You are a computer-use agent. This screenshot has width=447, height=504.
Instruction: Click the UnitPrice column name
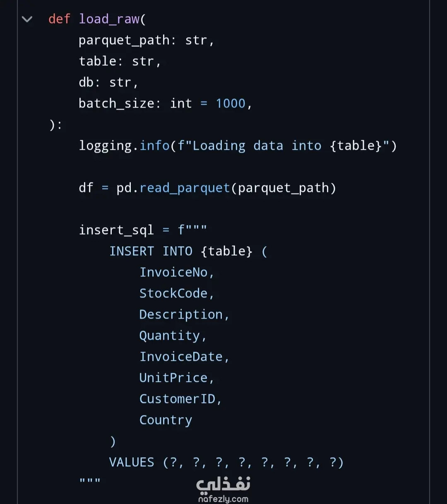[173, 378]
